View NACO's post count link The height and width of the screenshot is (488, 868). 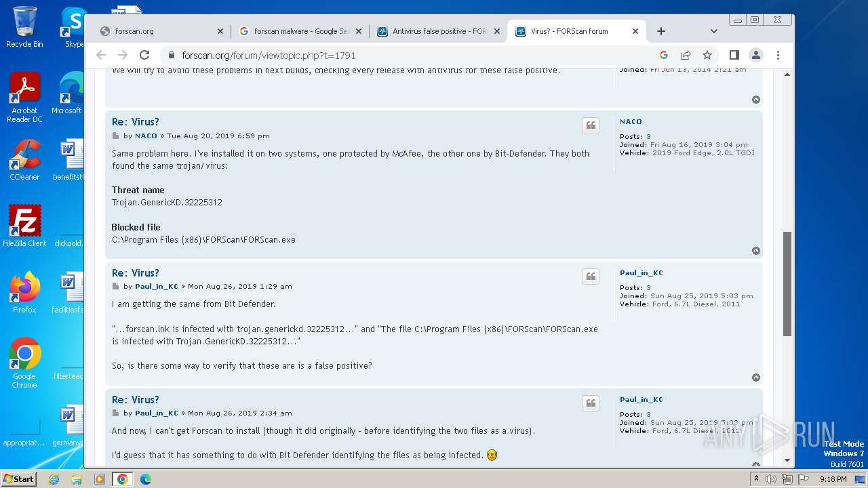(648, 136)
